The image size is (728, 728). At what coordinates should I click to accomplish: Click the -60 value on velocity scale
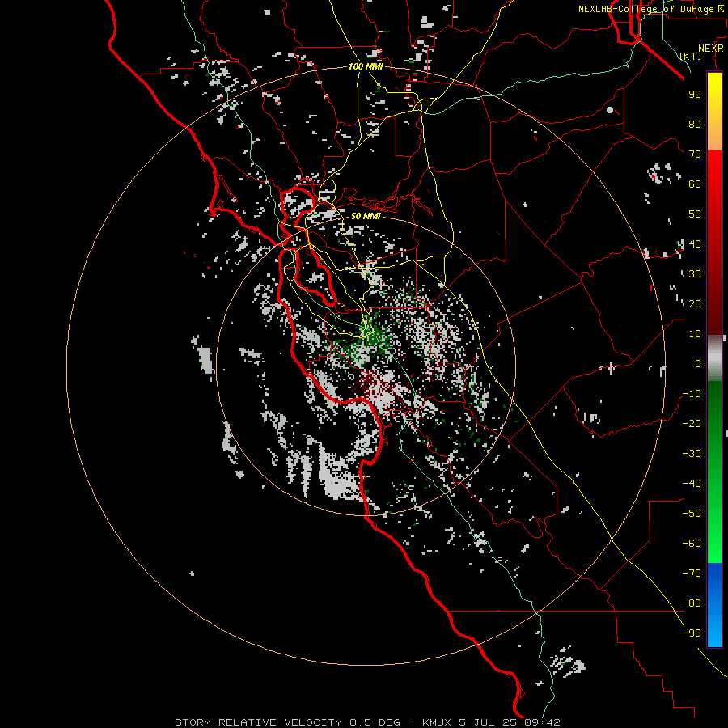pyautogui.click(x=692, y=544)
